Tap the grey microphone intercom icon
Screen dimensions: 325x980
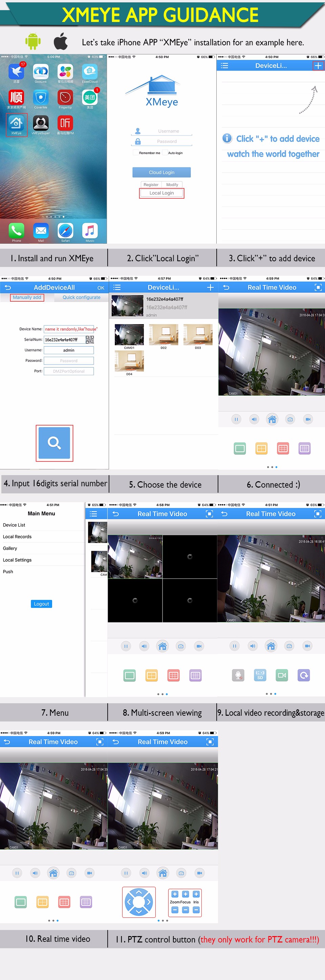coord(238,675)
